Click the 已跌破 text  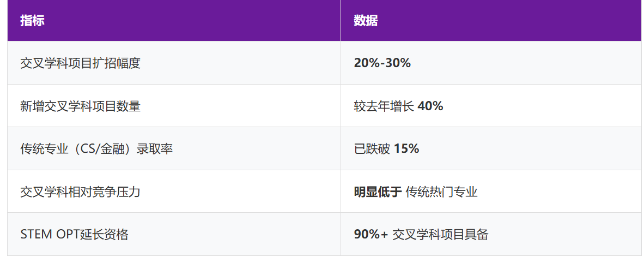coord(372,148)
